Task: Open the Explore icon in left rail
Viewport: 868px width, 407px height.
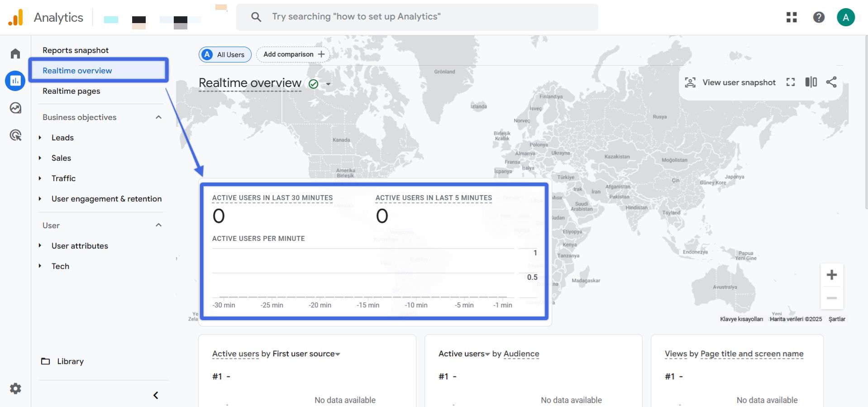Action: coord(15,108)
